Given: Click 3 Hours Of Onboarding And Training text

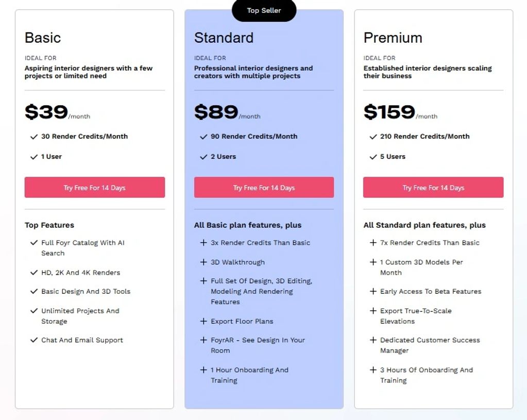Looking at the screenshot, I should [x=426, y=375].
